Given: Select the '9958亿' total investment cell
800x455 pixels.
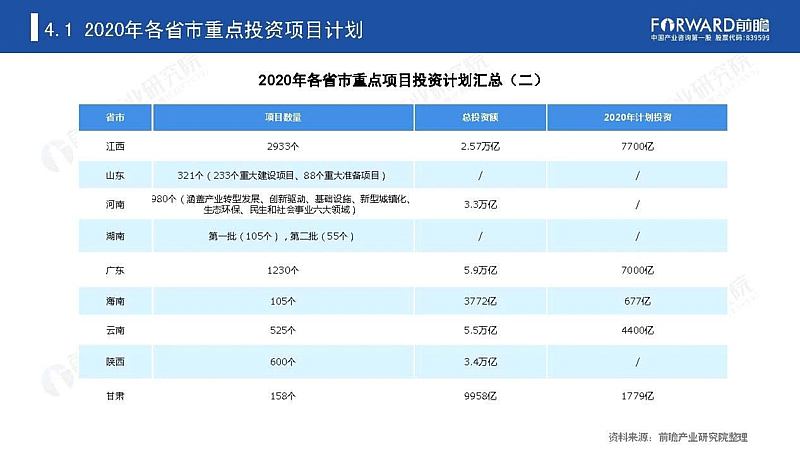Looking at the screenshot, I should (x=480, y=396).
